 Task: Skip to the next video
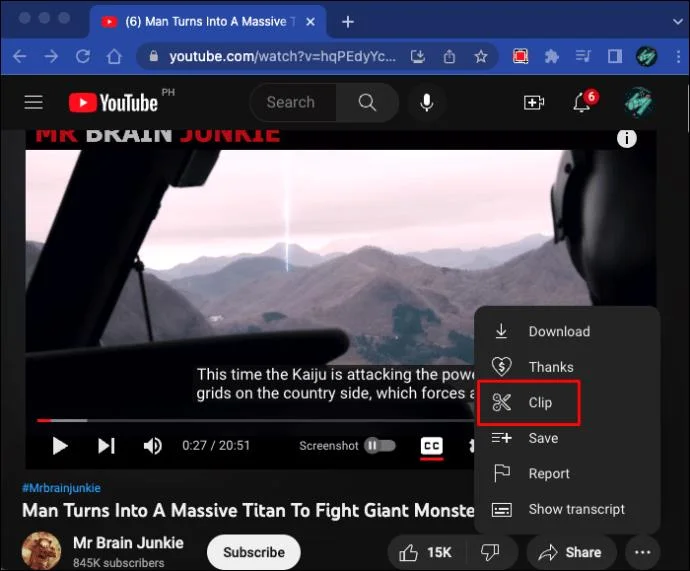click(106, 446)
